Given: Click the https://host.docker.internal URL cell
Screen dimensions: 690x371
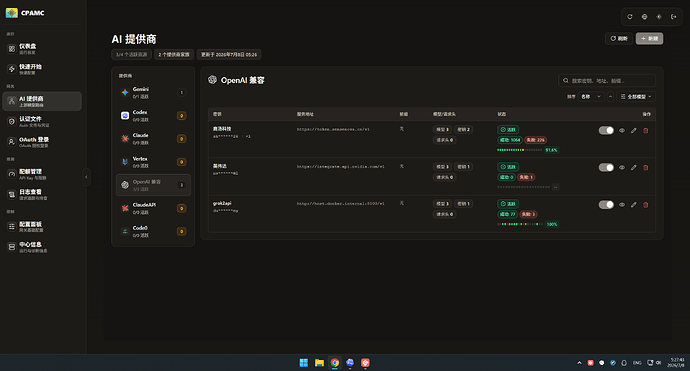Looking at the screenshot, I should 341,204.
